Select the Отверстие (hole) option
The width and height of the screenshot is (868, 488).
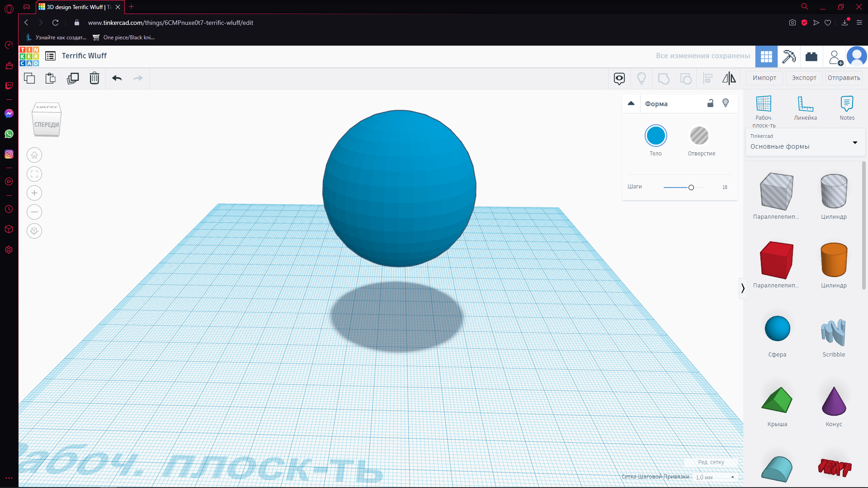point(699,136)
